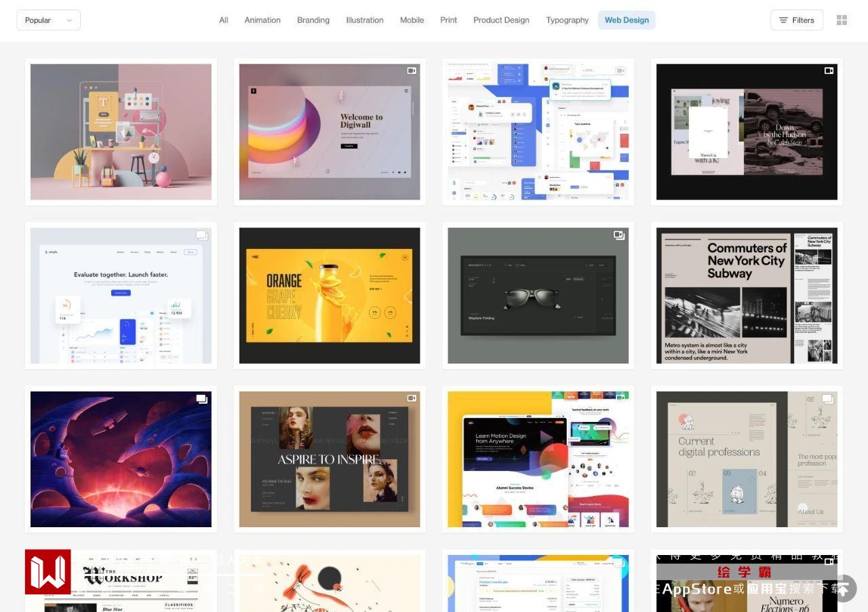Switch to the Typography category tab

tap(568, 20)
